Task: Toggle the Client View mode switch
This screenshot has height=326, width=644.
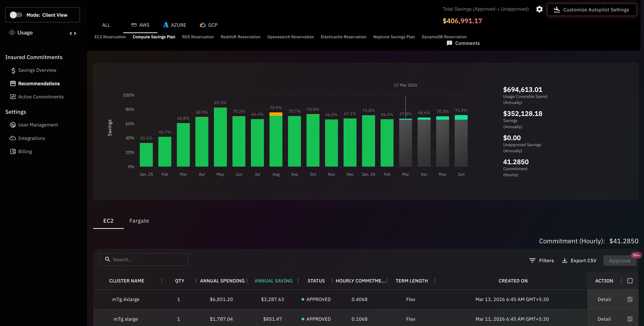Action: (16, 15)
